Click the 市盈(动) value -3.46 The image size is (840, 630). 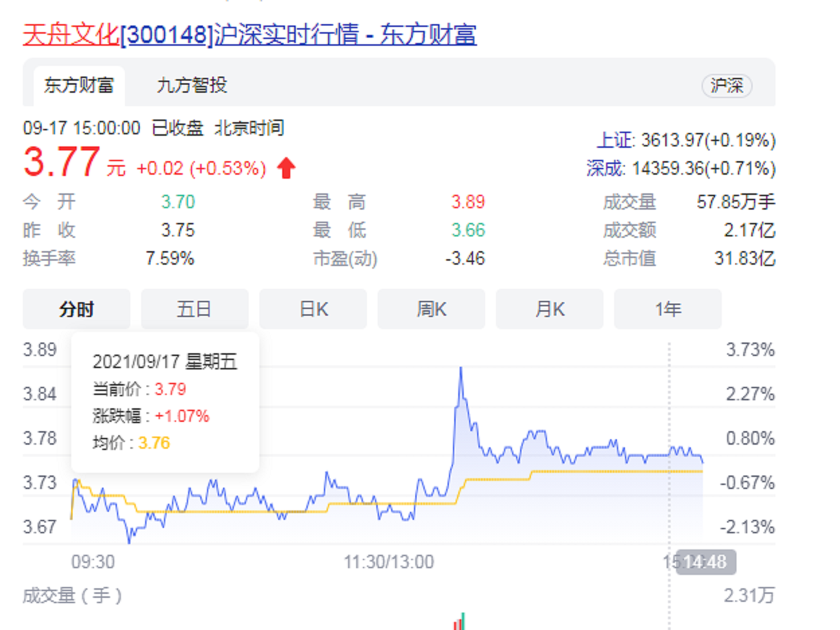[x=465, y=259]
